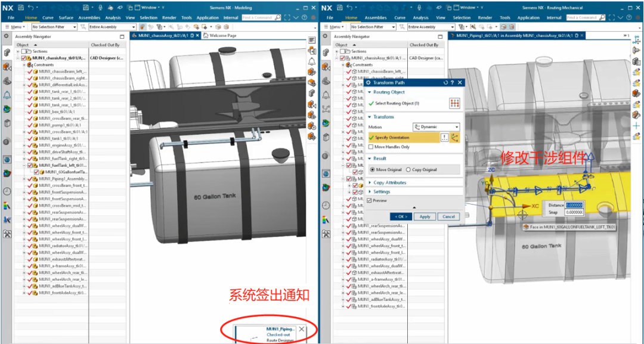Click help icon in Transform Path title bar

(x=452, y=82)
